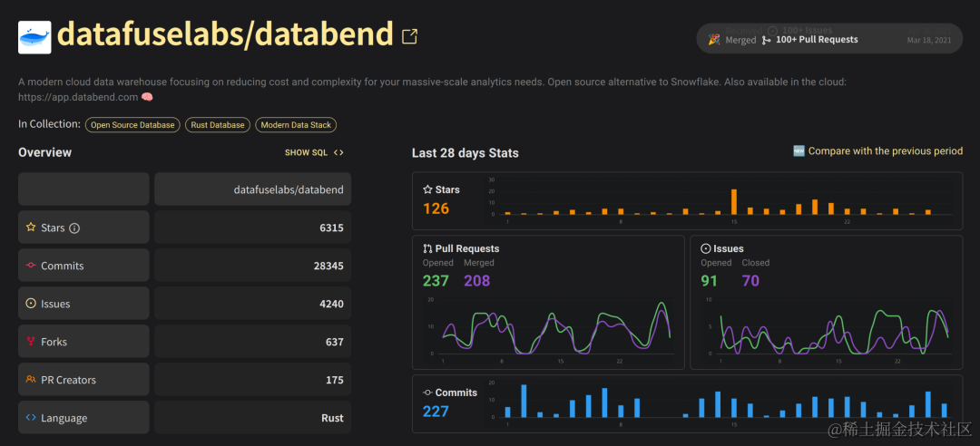Viewport: 980px width, 446px height.
Task: Click the purple 208 merged pull requests
Action: (477, 280)
